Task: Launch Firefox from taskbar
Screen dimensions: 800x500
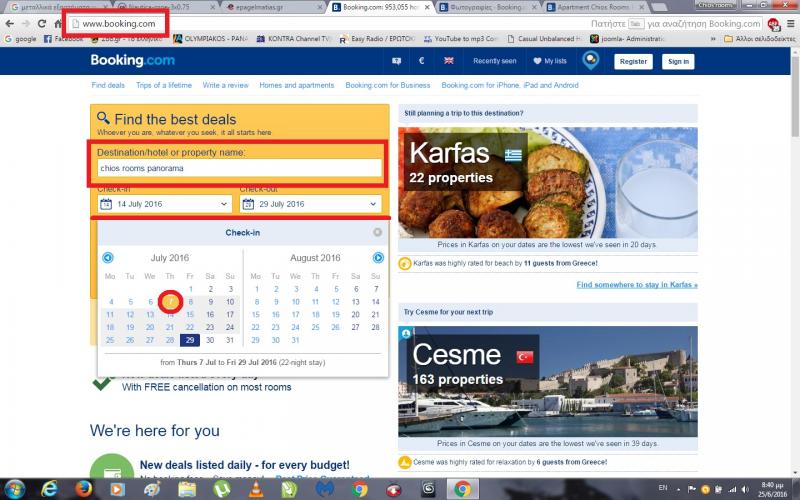Action: (x=84, y=489)
